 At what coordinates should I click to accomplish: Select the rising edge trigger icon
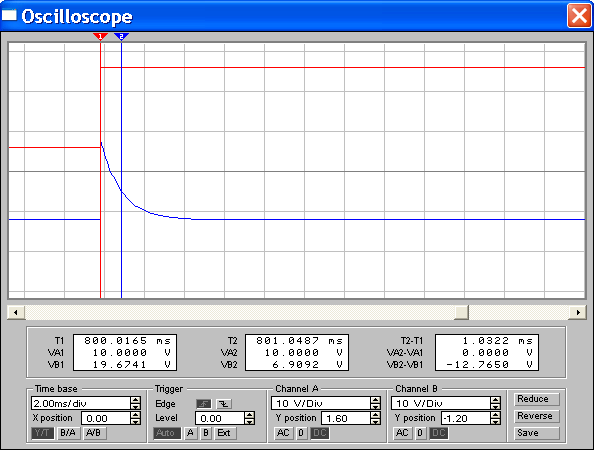click(x=203, y=404)
